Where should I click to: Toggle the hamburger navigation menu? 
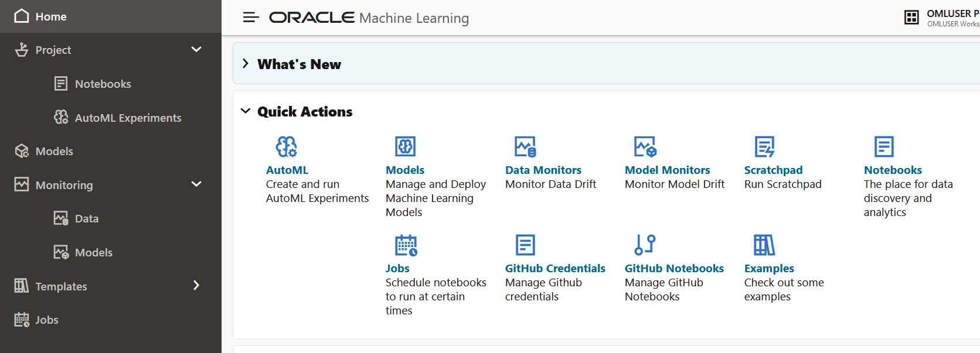click(251, 18)
